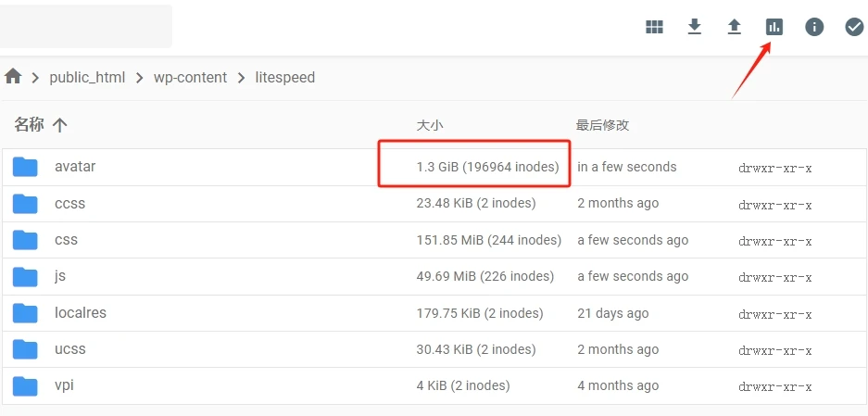The image size is (868, 416).
Task: Click the upload icon in toolbar
Action: 735,27
